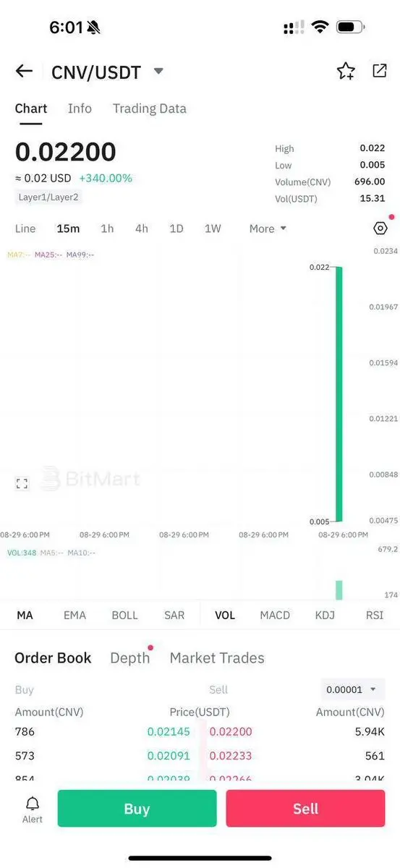The height and width of the screenshot is (868, 400).
Task: Expand chart to fullscreen icon
Action: [22, 484]
